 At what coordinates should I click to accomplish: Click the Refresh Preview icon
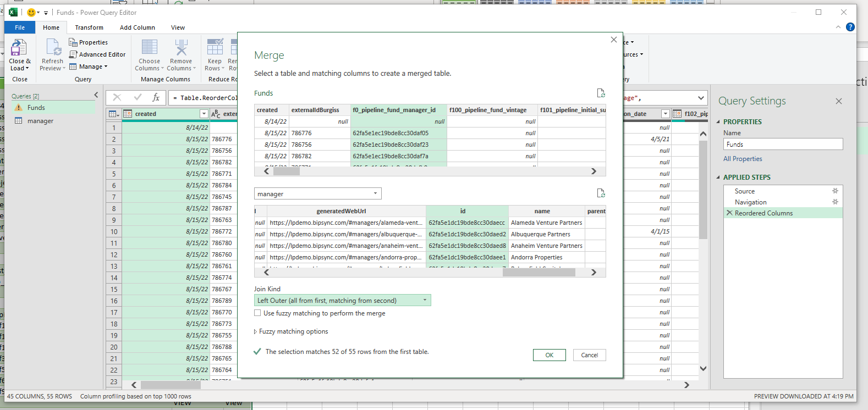[53, 48]
